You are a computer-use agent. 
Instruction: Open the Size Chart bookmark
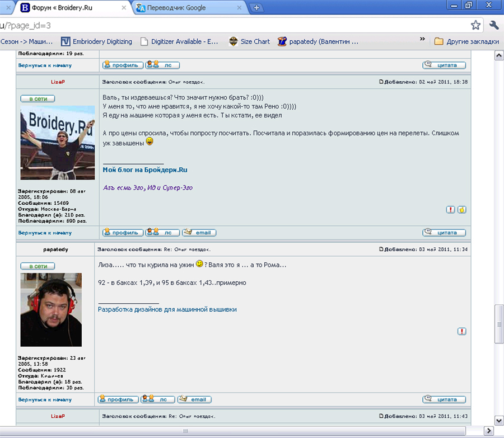(249, 41)
